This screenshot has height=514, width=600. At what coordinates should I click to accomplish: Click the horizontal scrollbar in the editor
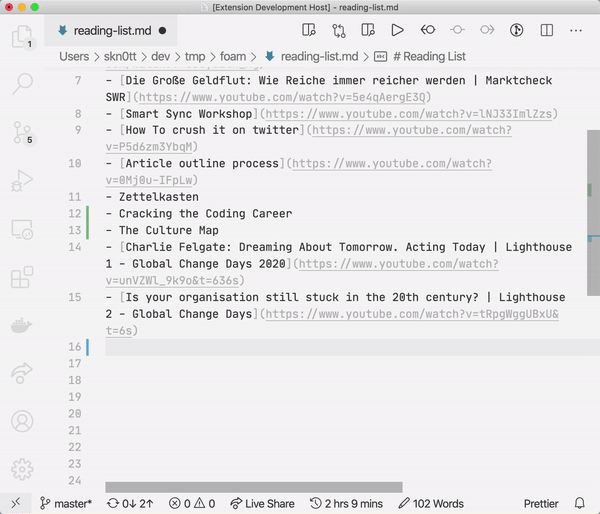pos(253,487)
